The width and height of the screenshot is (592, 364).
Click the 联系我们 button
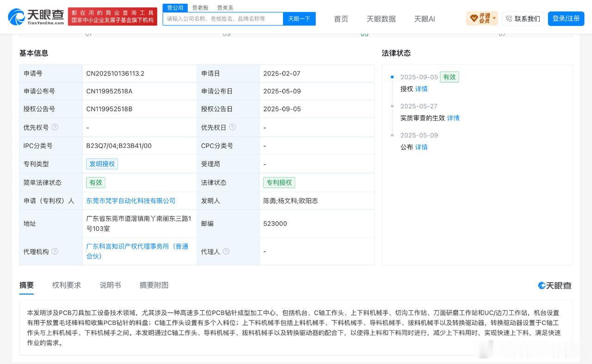[523, 19]
